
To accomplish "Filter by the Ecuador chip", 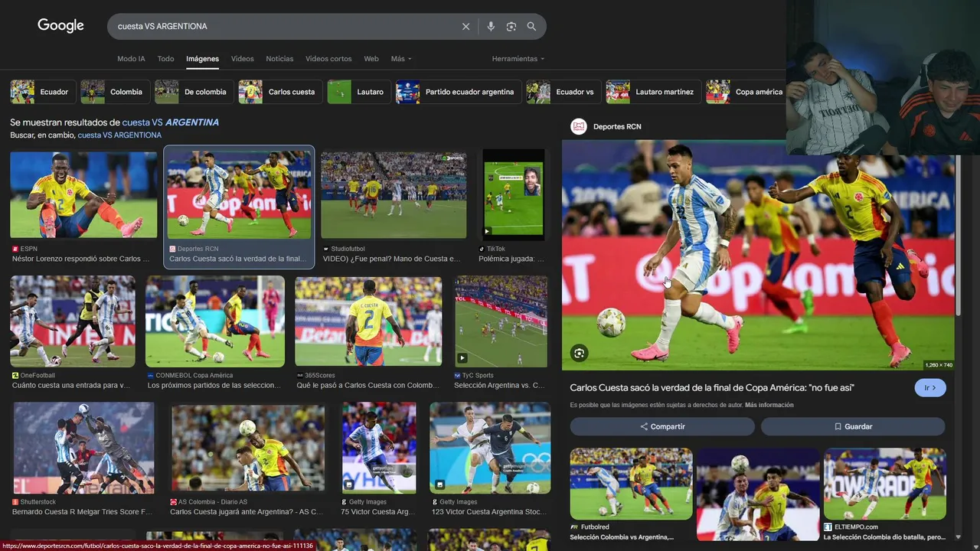I will tap(42, 92).
